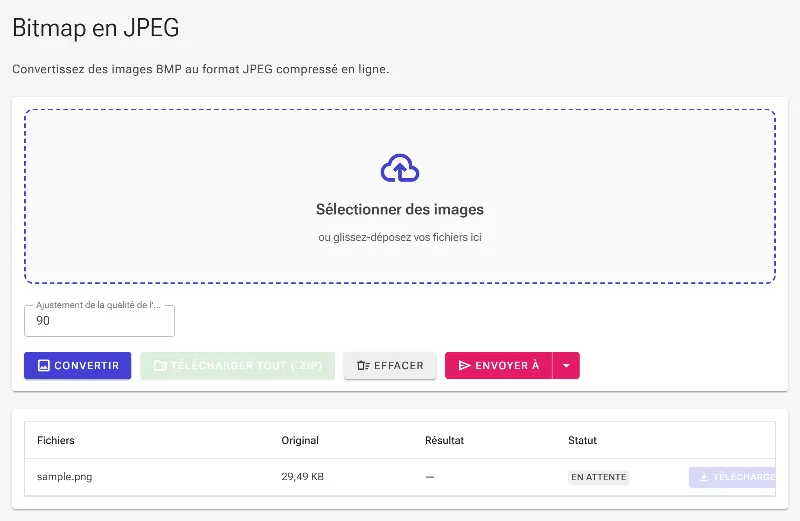Click the 'Envoyer à' button
This screenshot has width=800, height=521.
(x=498, y=365)
